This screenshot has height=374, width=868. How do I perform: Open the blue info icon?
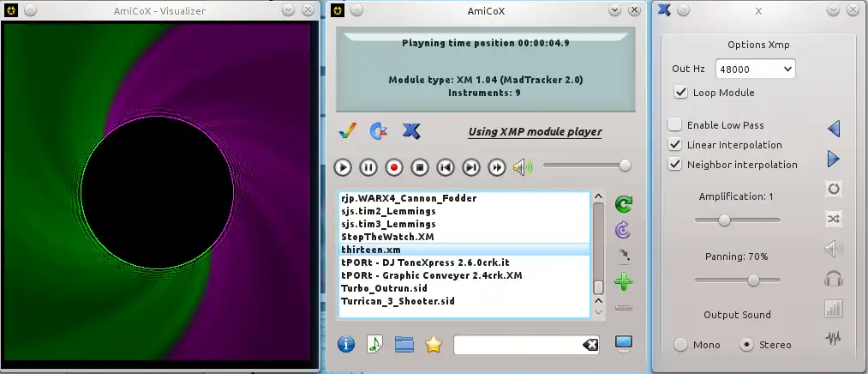346,344
